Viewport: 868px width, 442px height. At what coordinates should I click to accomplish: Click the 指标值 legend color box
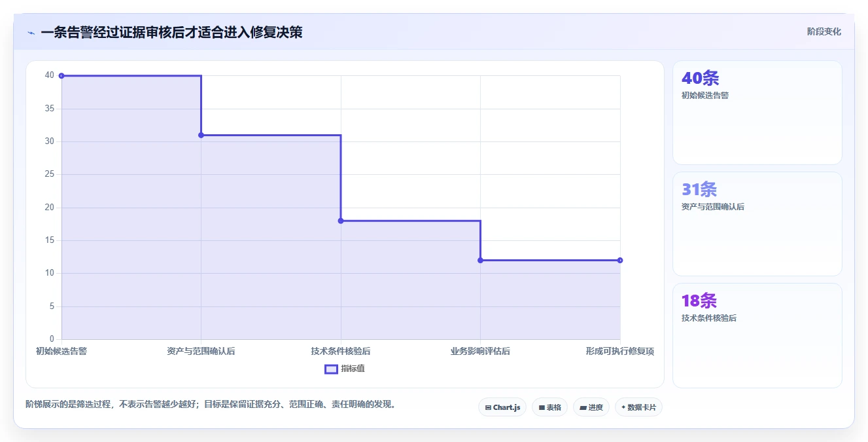coord(331,369)
